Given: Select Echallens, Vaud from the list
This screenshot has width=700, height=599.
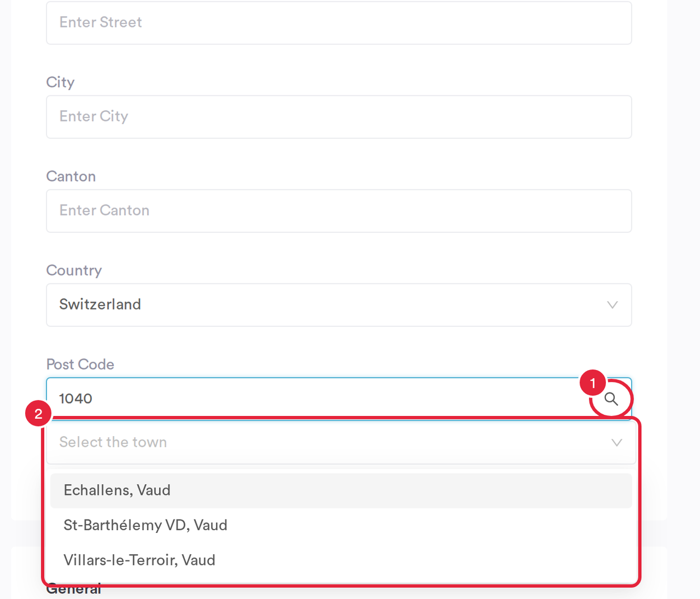Looking at the screenshot, I should (x=341, y=490).
